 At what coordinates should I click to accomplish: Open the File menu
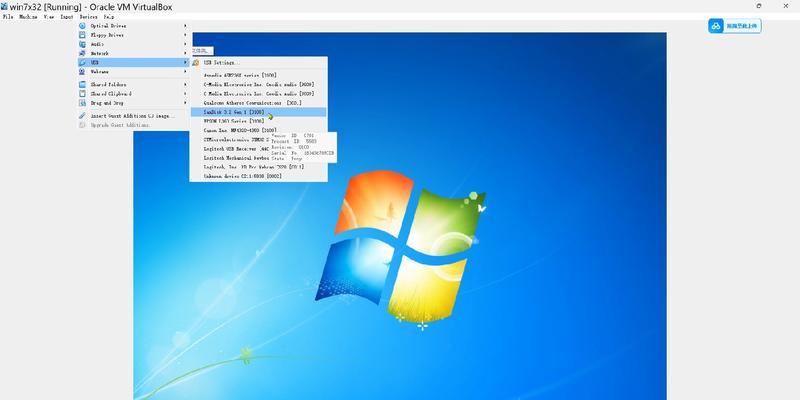coord(8,17)
